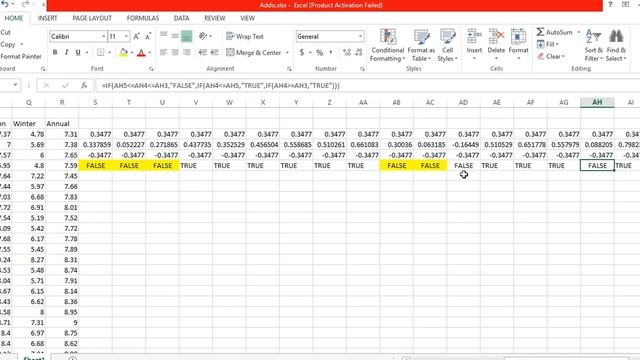Switch to INSERT tab
The width and height of the screenshot is (640, 360).
click(47, 18)
